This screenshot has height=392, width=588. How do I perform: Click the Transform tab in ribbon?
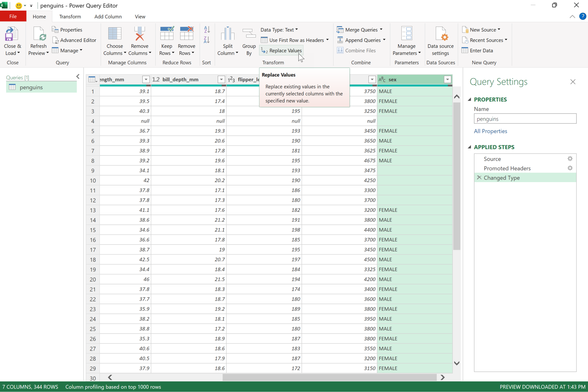pos(69,16)
